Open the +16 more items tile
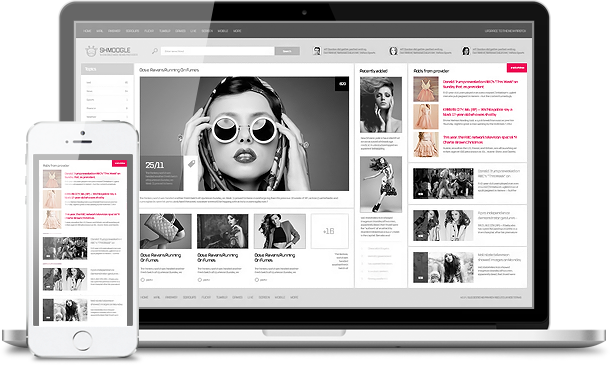The height and width of the screenshot is (365, 610). [x=329, y=231]
